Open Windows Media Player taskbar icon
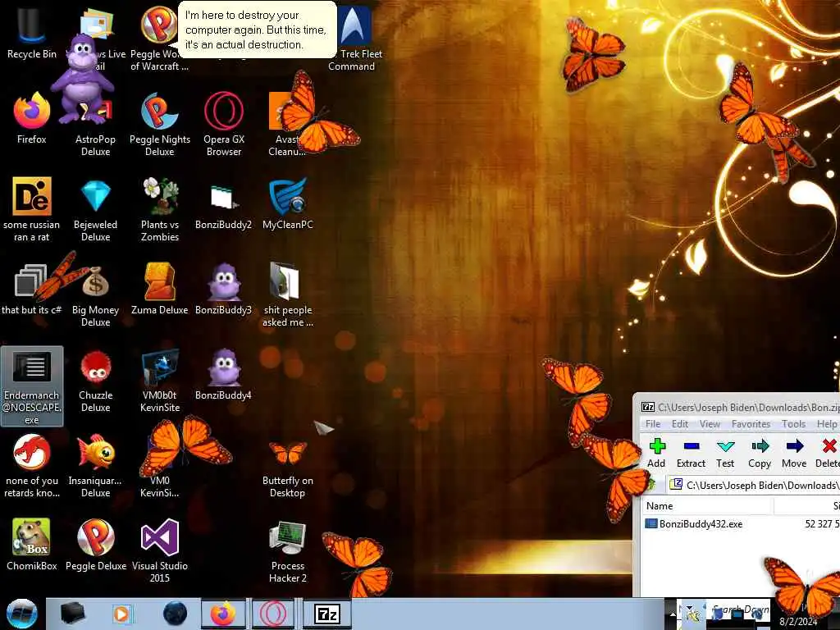840x630 pixels. [122, 614]
